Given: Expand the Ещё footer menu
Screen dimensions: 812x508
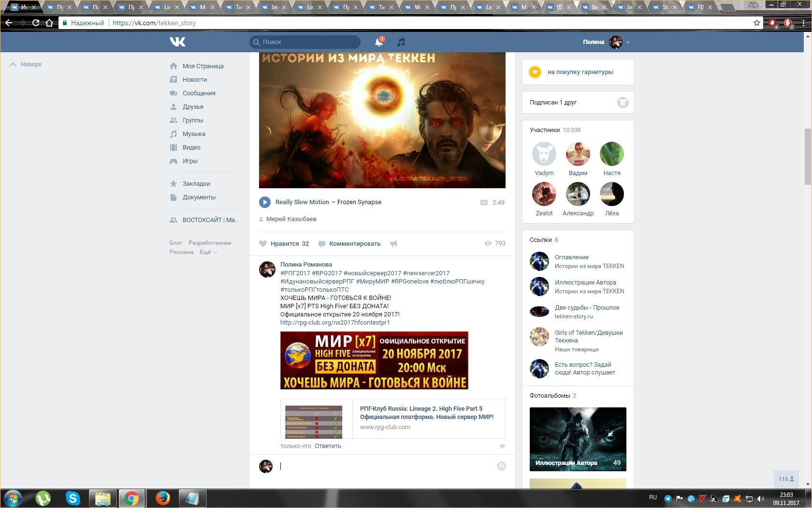Looking at the screenshot, I should point(208,252).
